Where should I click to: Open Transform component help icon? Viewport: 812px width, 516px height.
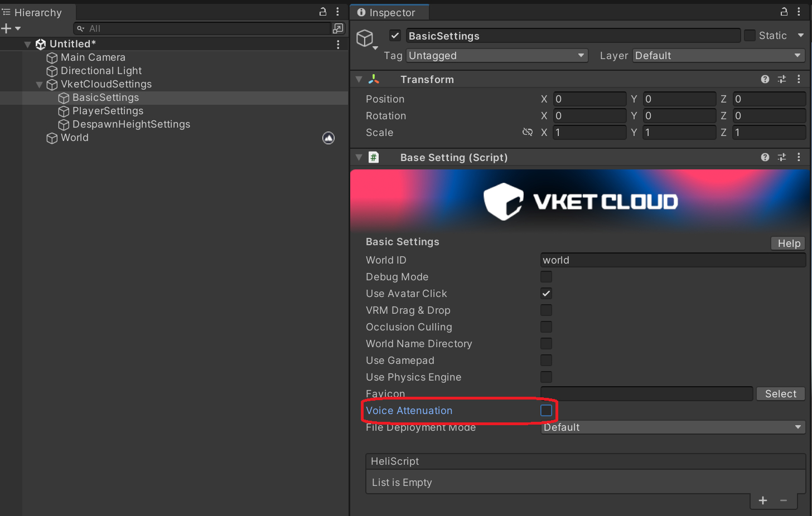pos(765,79)
